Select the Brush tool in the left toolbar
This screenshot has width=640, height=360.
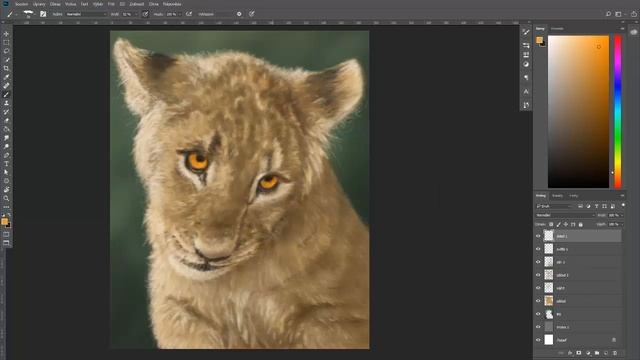6,95
